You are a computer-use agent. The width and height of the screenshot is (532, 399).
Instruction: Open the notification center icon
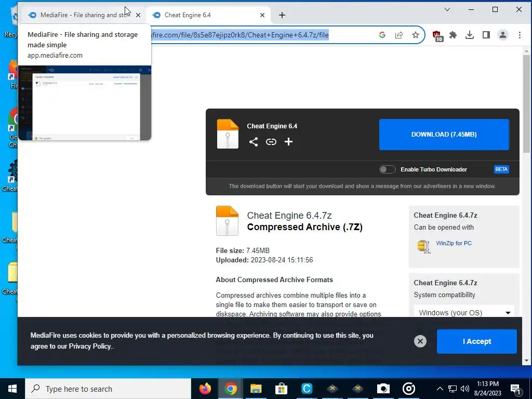click(516, 390)
